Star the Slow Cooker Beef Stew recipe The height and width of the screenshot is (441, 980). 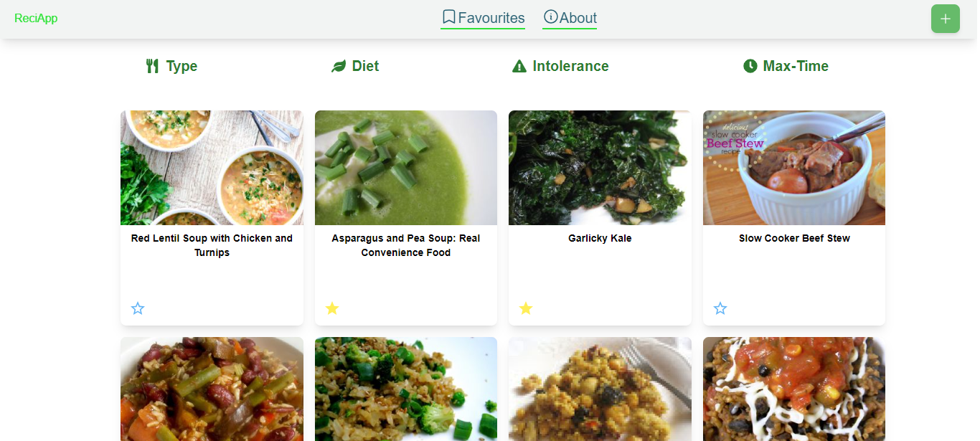click(720, 308)
